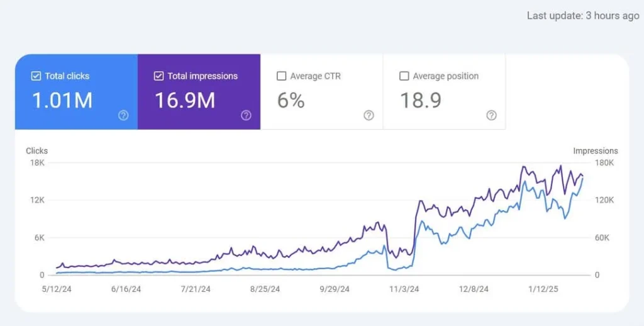Open the help icon on Total impressions card

(246, 115)
